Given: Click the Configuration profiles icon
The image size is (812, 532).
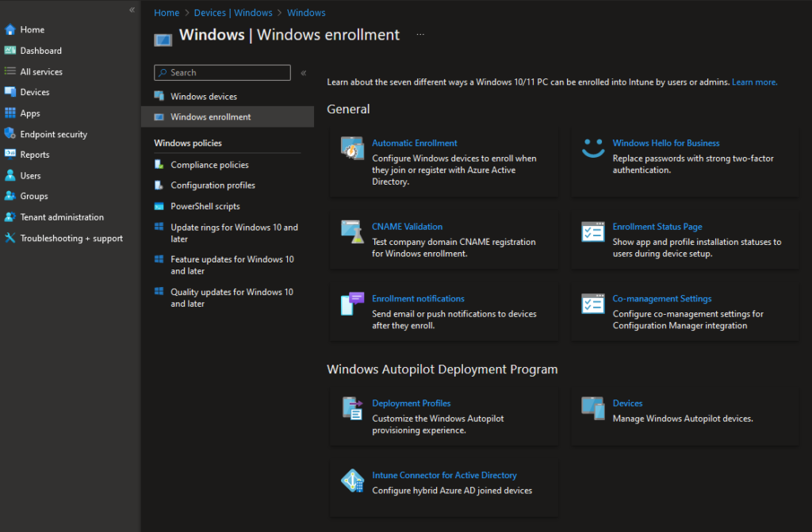Looking at the screenshot, I should (159, 185).
